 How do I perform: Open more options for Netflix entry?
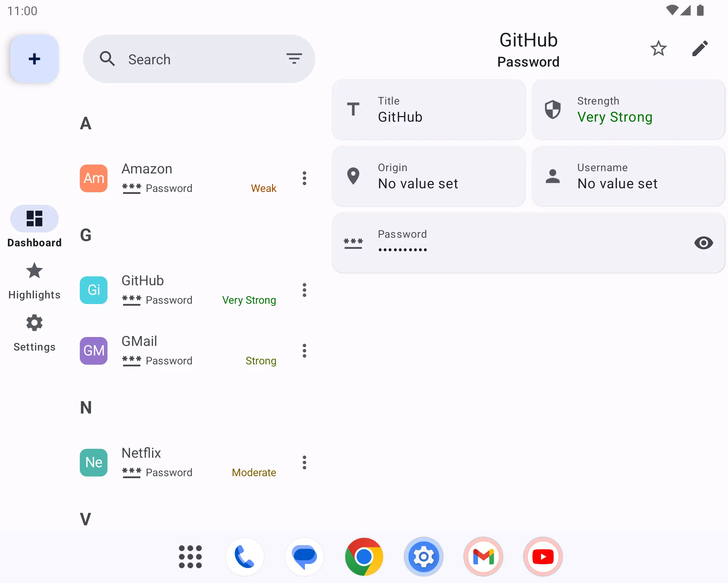304,462
